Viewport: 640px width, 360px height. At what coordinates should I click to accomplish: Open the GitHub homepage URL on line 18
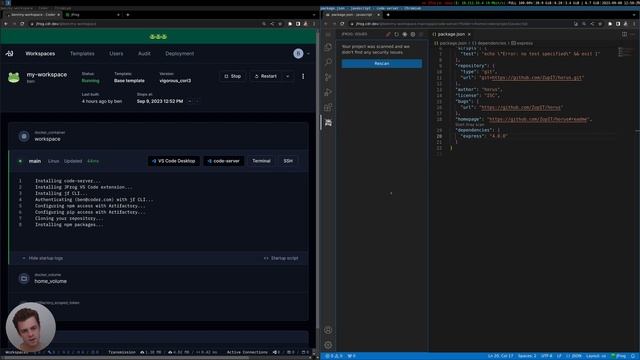click(538, 120)
